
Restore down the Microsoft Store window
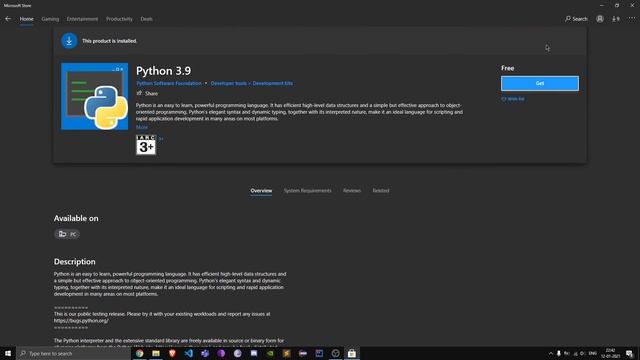point(617,5)
